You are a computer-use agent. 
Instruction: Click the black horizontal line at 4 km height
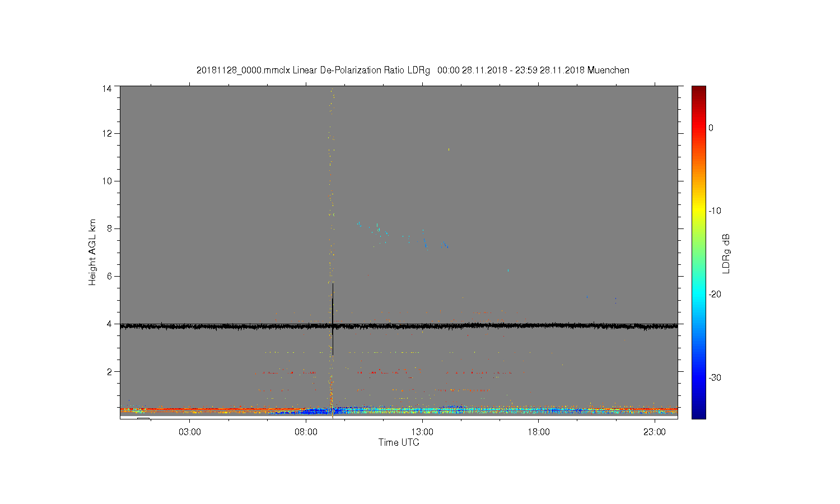399,325
